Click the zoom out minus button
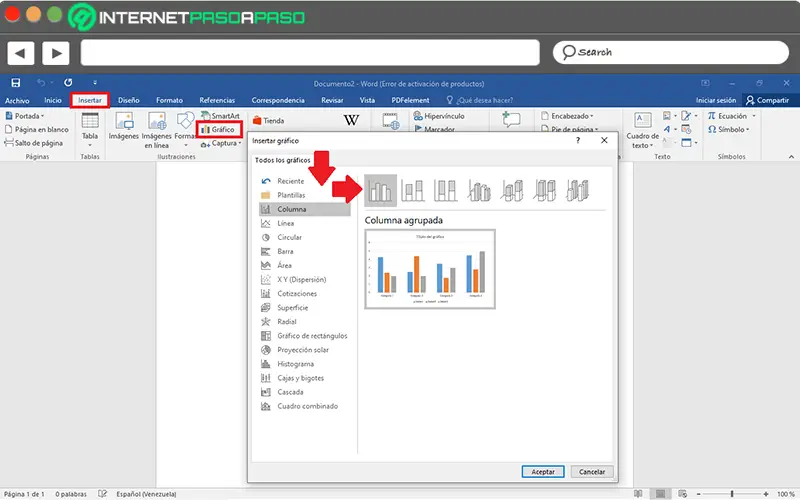 click(699, 494)
